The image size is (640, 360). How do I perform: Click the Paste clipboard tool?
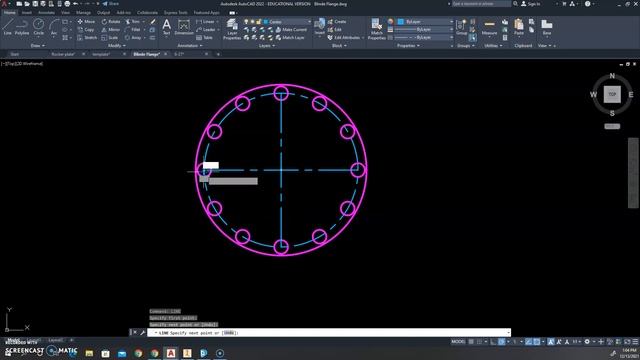tap(519, 27)
